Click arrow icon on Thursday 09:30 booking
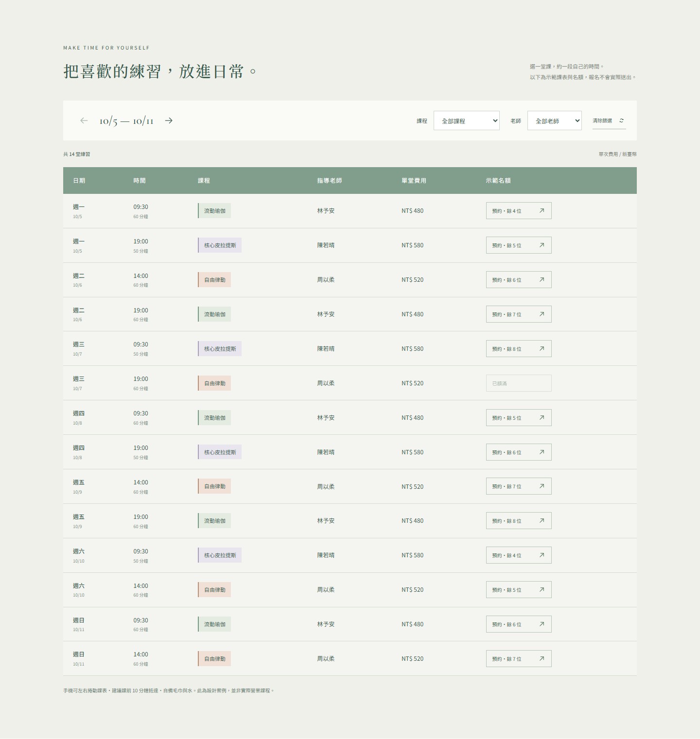This screenshot has width=700, height=739. [542, 417]
